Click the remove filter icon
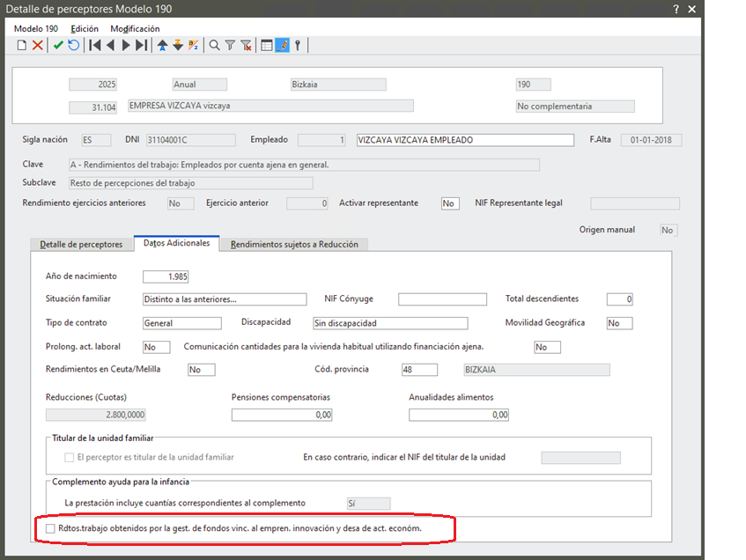Viewport: 746px width, 560px height. point(246,46)
